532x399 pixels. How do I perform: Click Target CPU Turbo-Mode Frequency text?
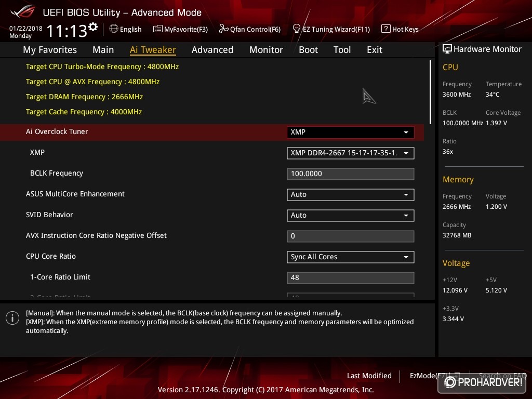coord(102,66)
